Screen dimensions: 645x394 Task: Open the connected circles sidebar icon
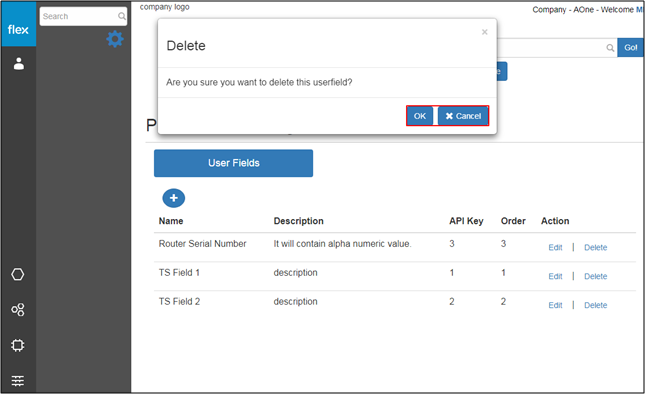click(x=18, y=309)
